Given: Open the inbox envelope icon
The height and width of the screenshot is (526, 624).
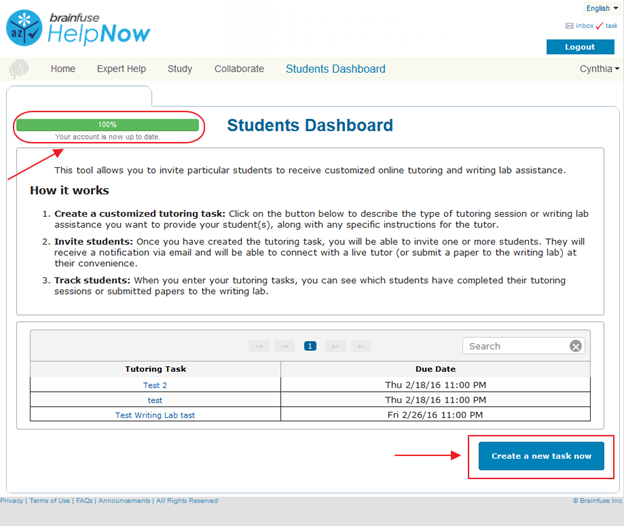Looking at the screenshot, I should [569, 26].
